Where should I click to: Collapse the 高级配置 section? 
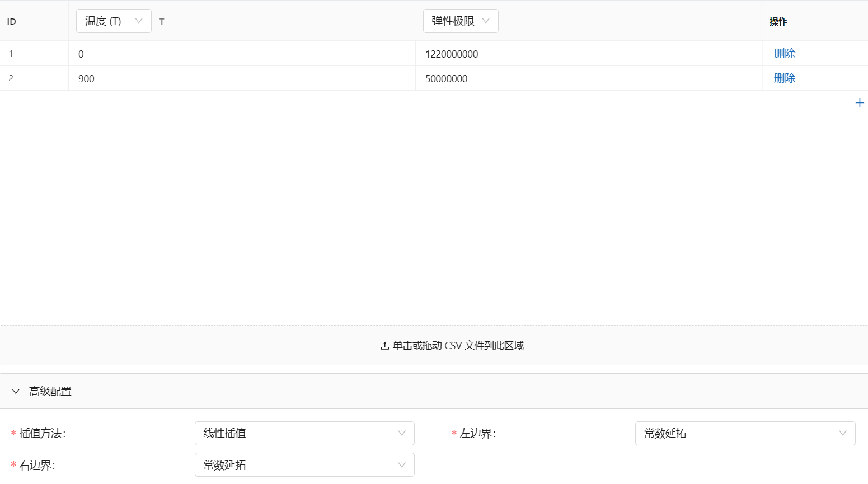pos(434,391)
